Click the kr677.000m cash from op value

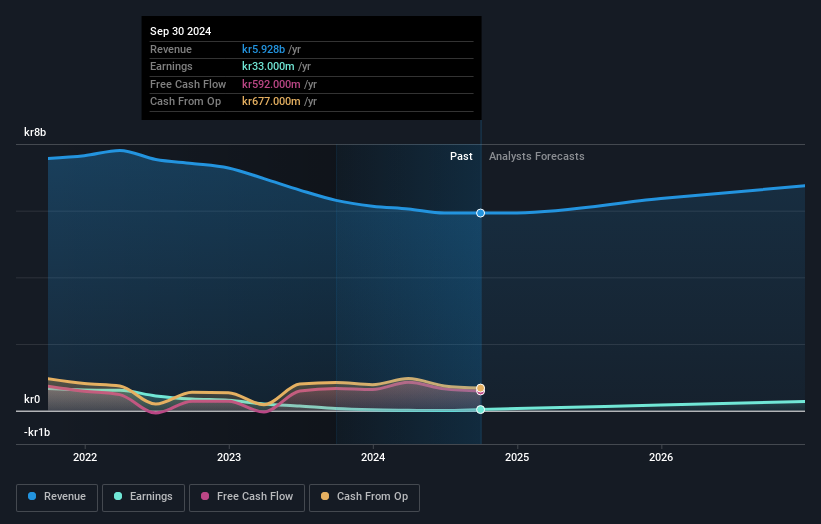click(x=271, y=102)
